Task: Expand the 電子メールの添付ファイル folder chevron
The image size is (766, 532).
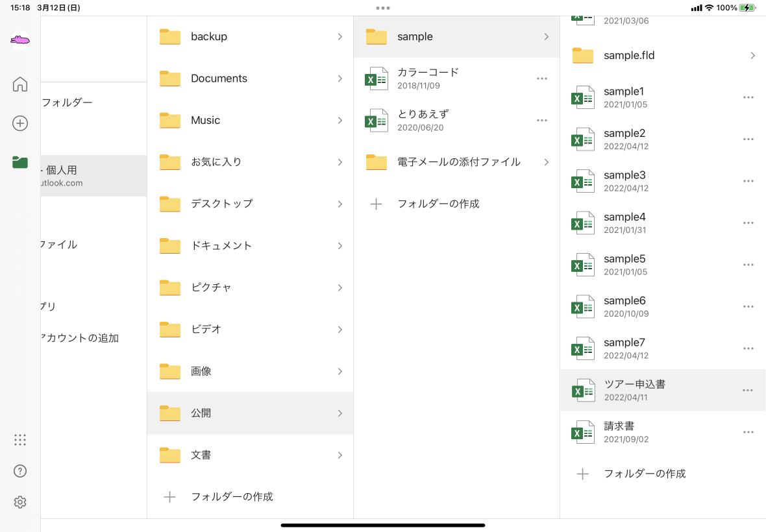Action: [x=546, y=162]
